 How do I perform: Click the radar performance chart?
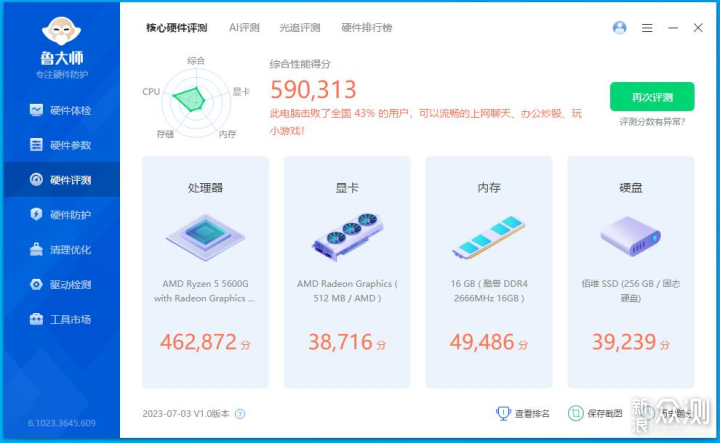(196, 104)
